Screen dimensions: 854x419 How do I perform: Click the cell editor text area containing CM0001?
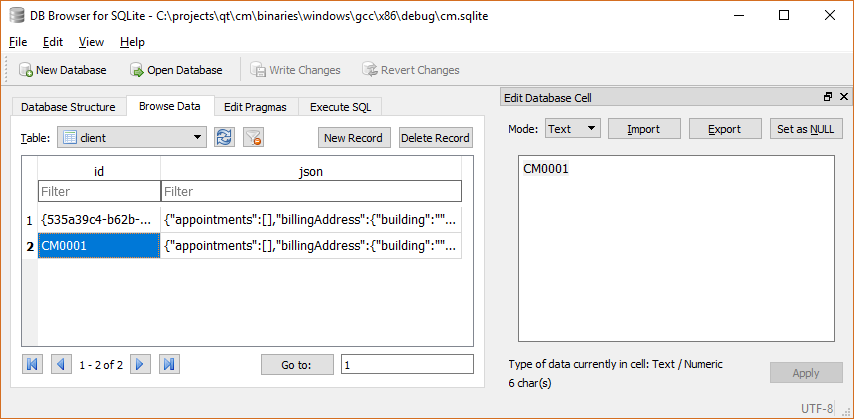point(676,248)
